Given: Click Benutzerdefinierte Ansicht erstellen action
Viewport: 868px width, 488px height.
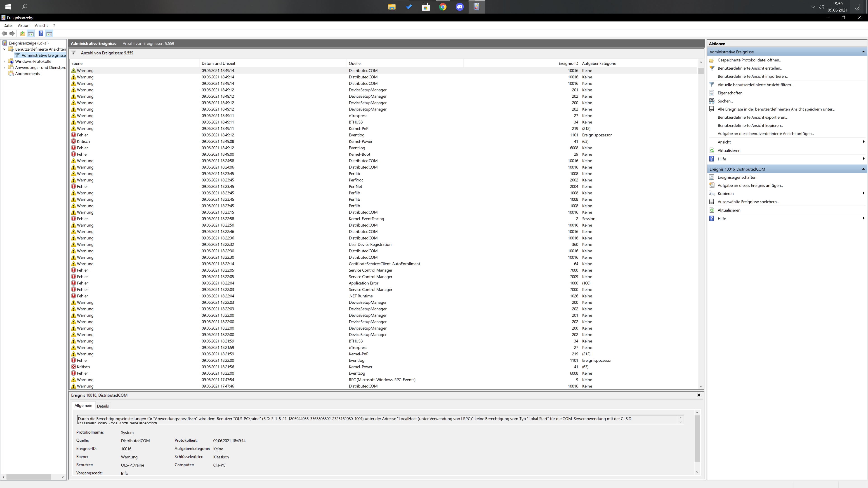Looking at the screenshot, I should (750, 68).
